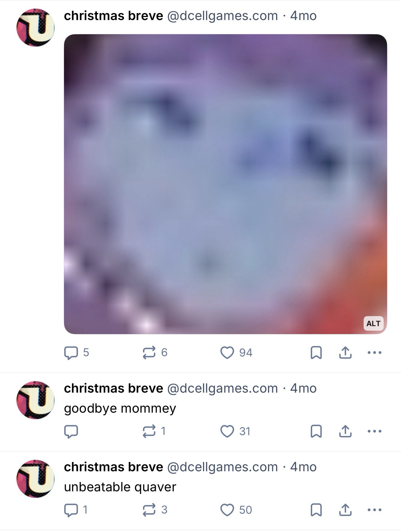
Task: Bookmark the 'goodbye mommey' post
Action: tap(316, 431)
